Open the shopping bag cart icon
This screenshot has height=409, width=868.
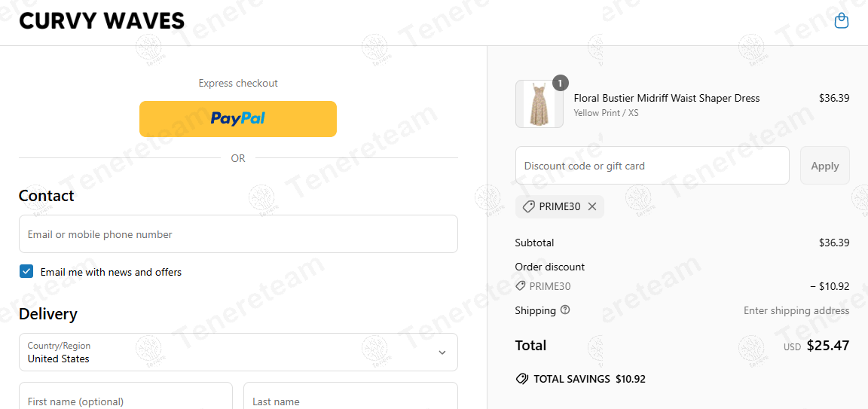[x=842, y=21]
